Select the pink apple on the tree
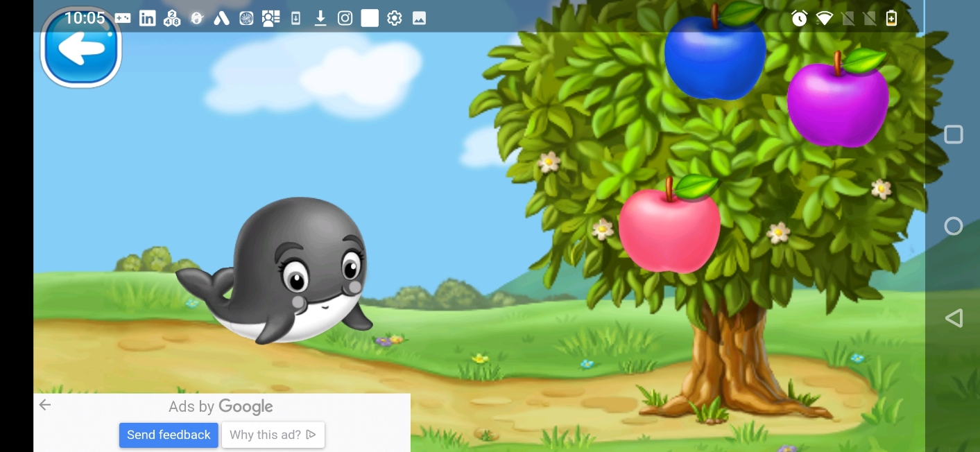The image size is (980, 452). click(x=669, y=230)
